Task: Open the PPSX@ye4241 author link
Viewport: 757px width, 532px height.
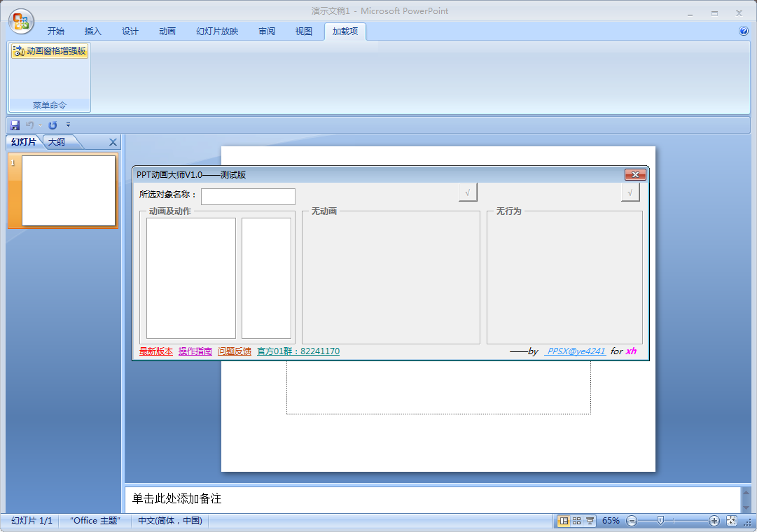Action: point(575,351)
